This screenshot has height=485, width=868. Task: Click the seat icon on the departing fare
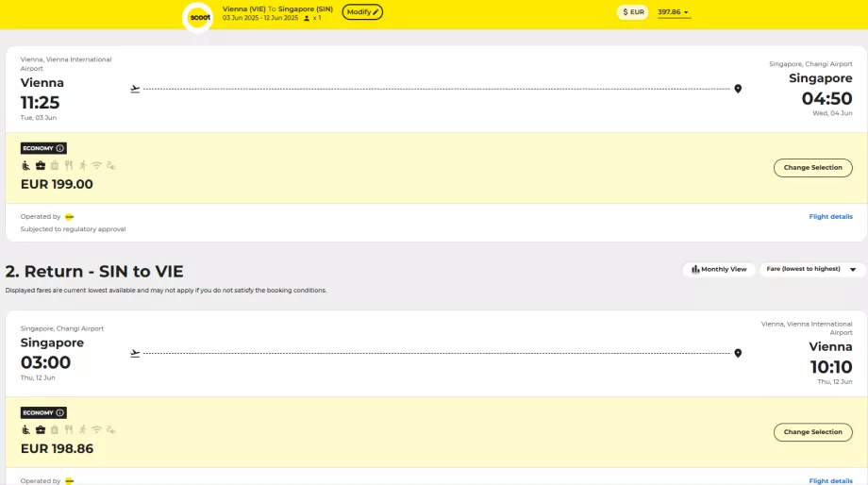tap(25, 166)
